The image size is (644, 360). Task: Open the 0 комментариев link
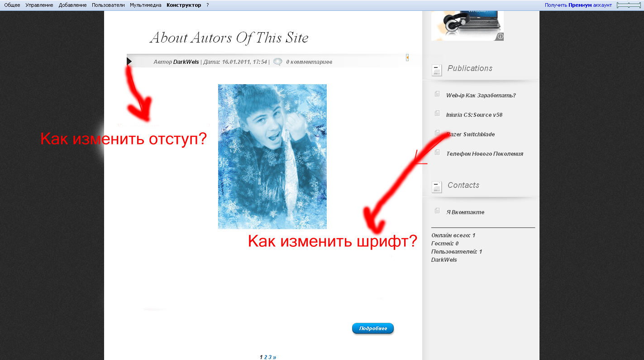click(x=309, y=62)
